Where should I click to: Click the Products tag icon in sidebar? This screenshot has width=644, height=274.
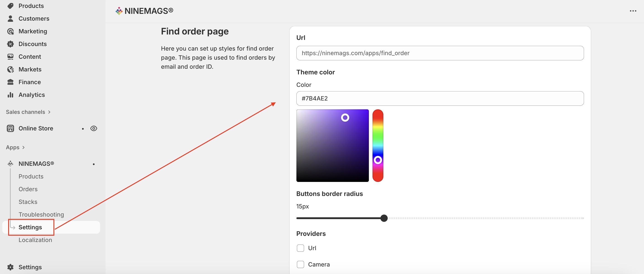[x=10, y=6]
